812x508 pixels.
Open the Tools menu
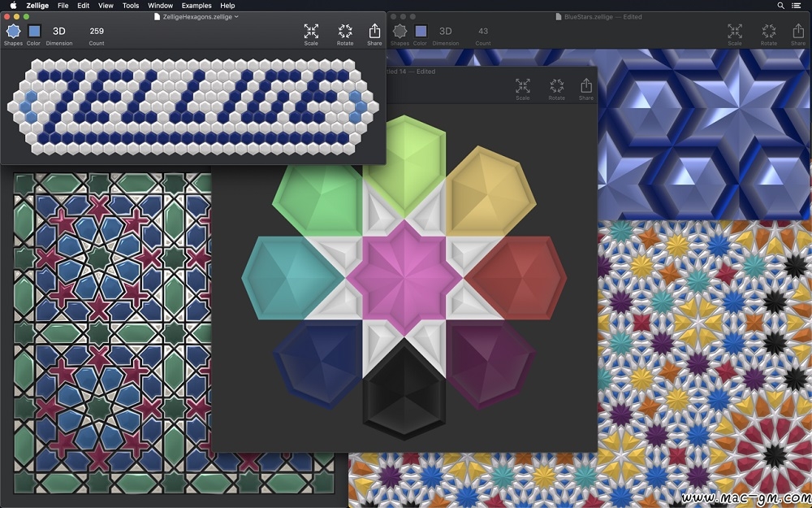tap(131, 6)
